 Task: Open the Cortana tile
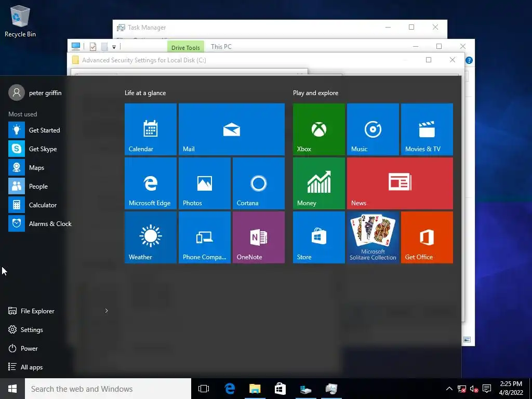(259, 183)
